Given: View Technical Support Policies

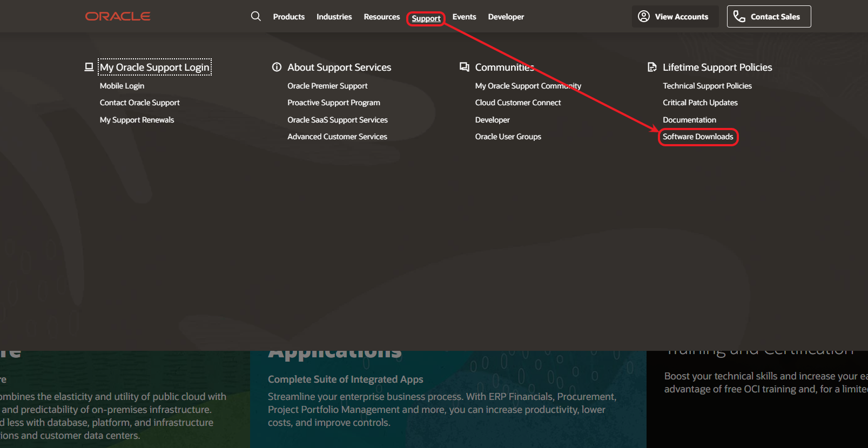Looking at the screenshot, I should (x=707, y=86).
